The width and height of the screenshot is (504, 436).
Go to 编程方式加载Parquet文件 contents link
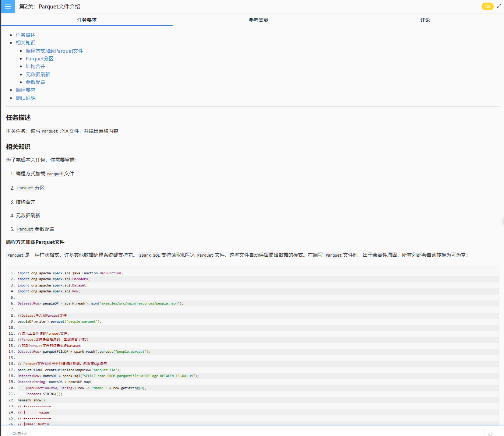click(54, 51)
